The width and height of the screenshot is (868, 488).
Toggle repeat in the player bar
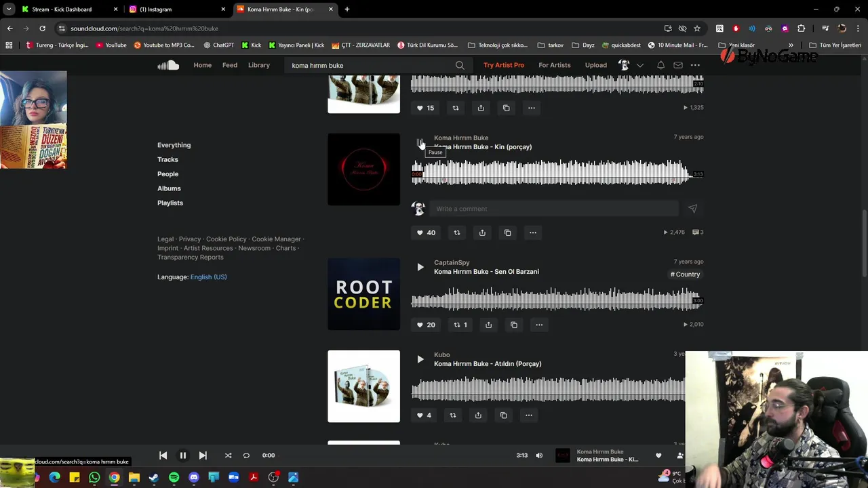pos(246,455)
